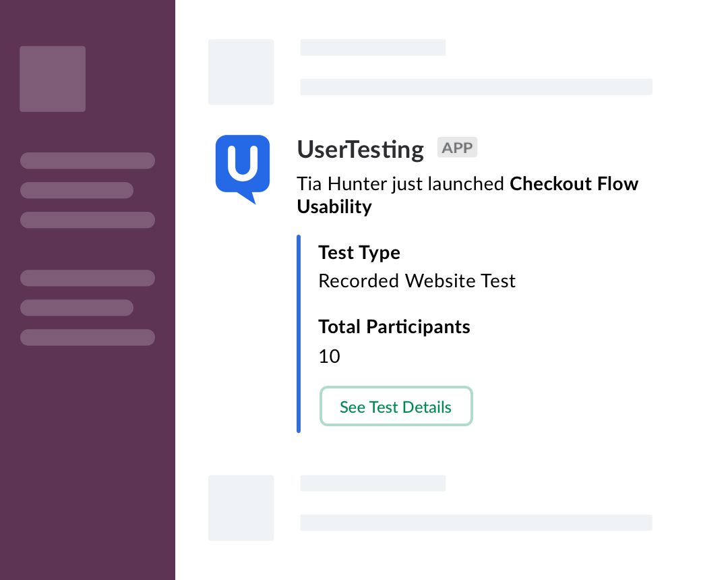Click the top message text placeholder bar
This screenshot has height=580, width=728.
(476, 87)
